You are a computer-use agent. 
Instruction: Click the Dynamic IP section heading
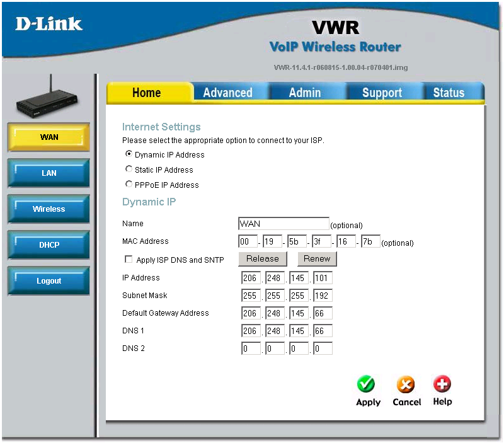149,202
